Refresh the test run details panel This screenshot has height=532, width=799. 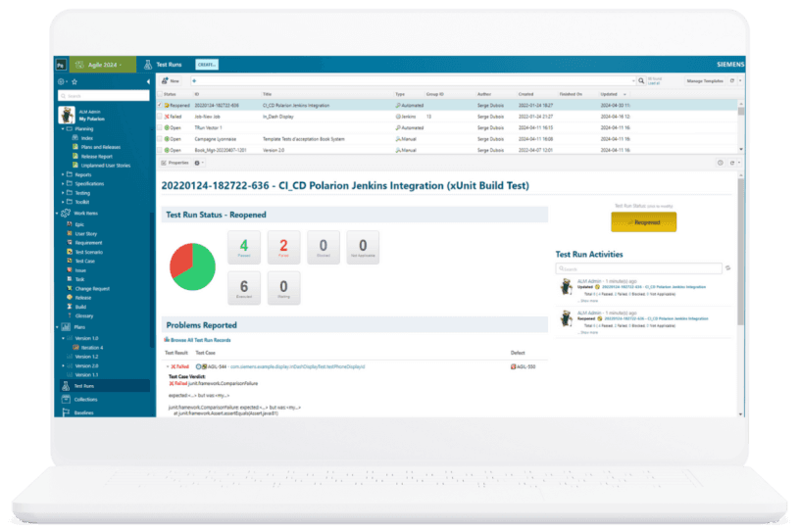click(732, 163)
